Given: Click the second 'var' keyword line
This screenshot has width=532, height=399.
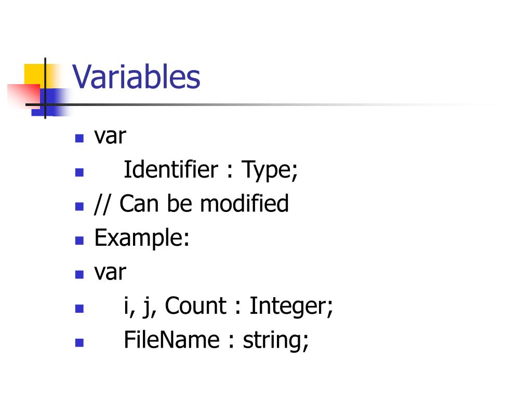Looking at the screenshot, I should click(110, 272).
